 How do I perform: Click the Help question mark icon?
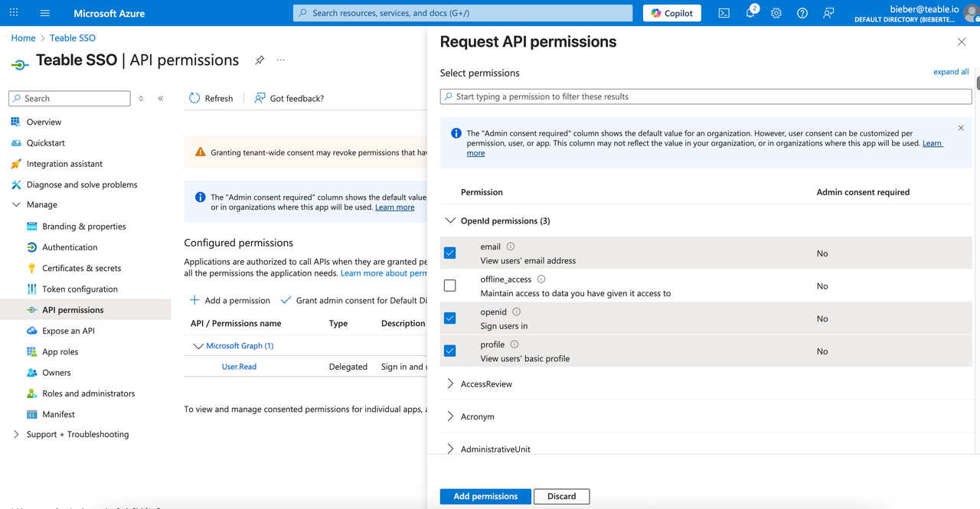(802, 13)
